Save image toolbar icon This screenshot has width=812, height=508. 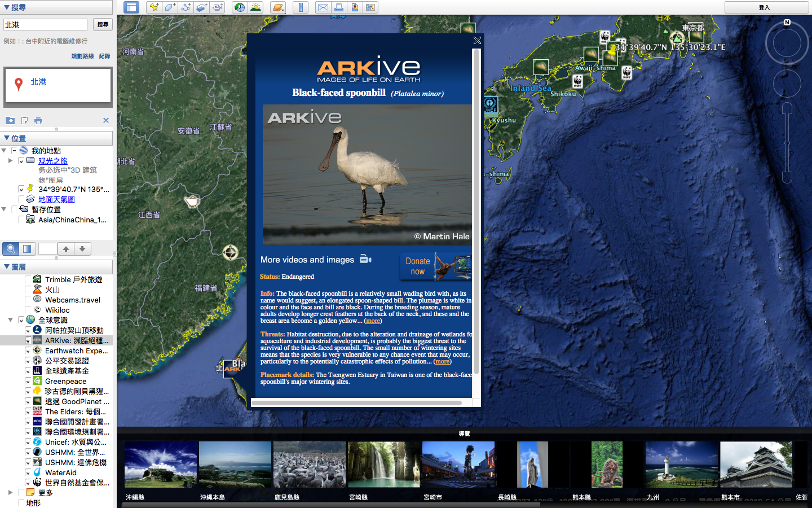[x=355, y=7]
